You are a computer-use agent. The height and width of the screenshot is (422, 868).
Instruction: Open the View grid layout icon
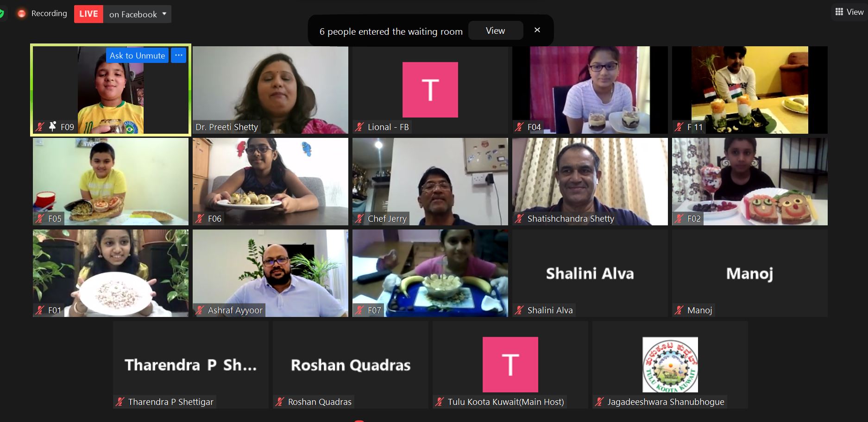click(x=839, y=12)
